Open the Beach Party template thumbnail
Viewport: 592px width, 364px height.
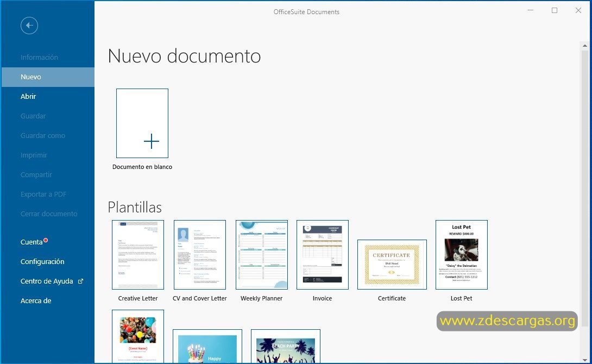286,346
